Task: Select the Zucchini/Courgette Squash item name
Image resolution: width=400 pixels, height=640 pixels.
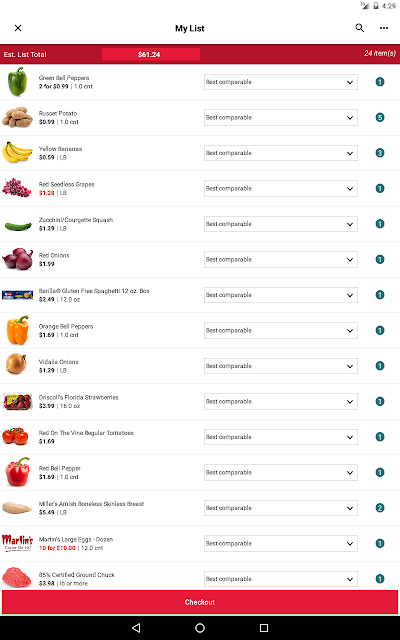Action: click(x=76, y=220)
